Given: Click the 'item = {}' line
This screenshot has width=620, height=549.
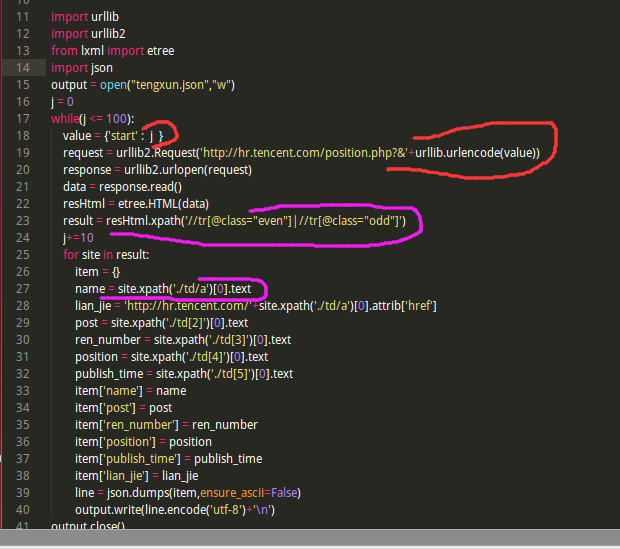Looking at the screenshot, I should (x=97, y=272).
